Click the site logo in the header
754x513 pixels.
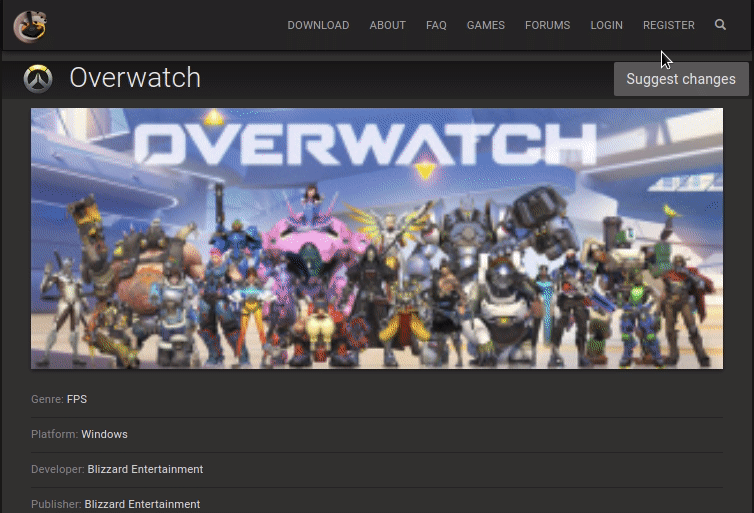30,26
